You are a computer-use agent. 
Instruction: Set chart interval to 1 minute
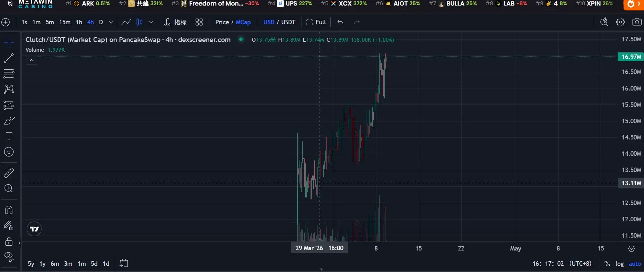point(36,22)
